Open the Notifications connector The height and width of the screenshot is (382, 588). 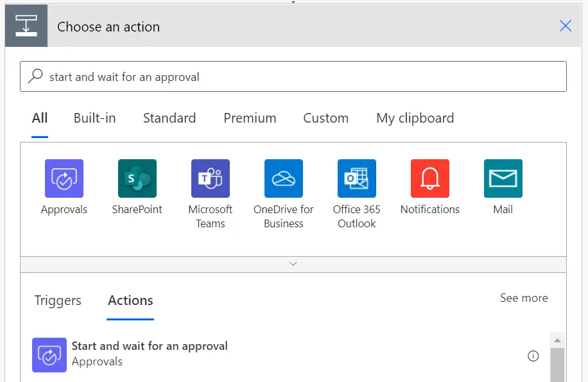[429, 178]
